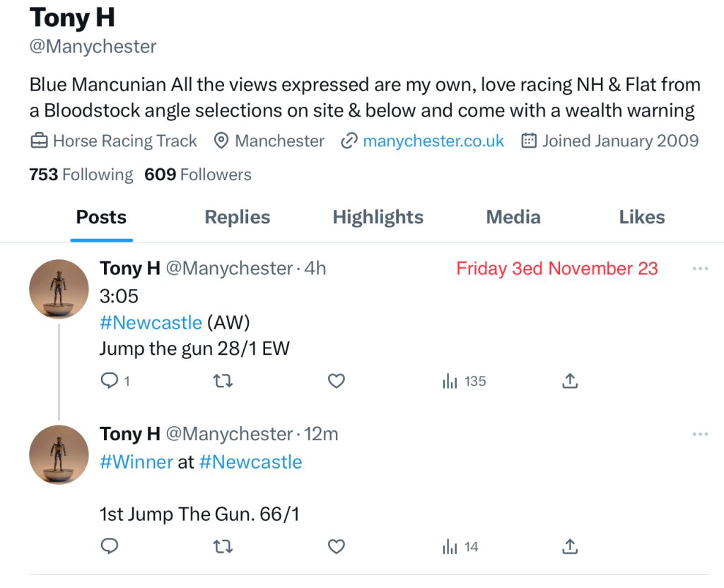This screenshot has width=724, height=588.
Task: Show the Media tab
Action: click(513, 217)
